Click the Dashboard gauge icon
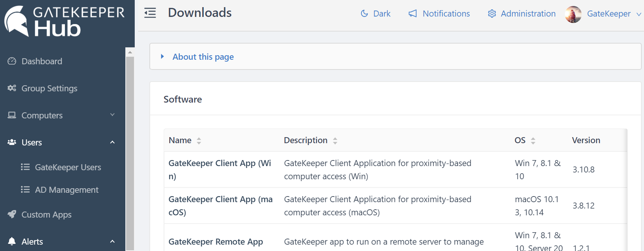644x251 pixels. pyautogui.click(x=12, y=61)
